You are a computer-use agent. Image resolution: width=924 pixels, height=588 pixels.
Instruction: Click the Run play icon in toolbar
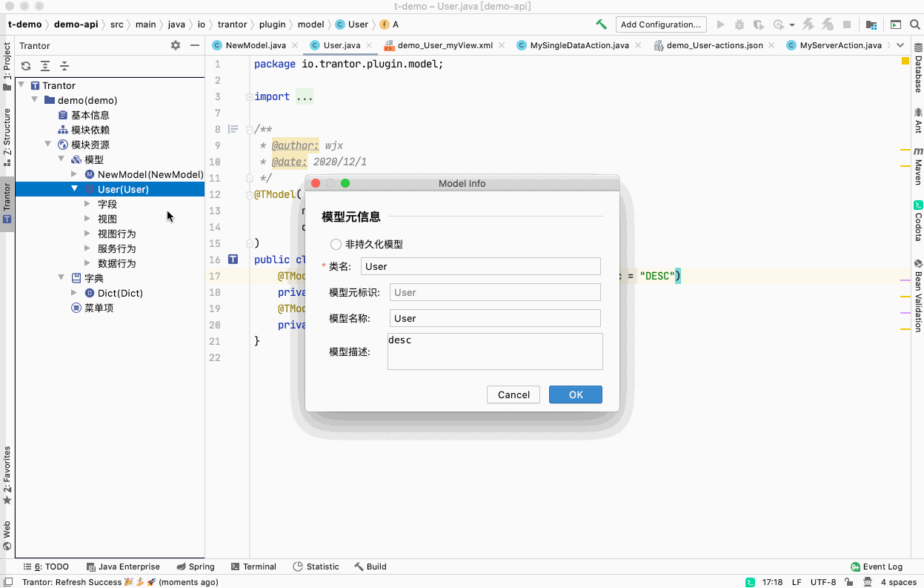720,24
